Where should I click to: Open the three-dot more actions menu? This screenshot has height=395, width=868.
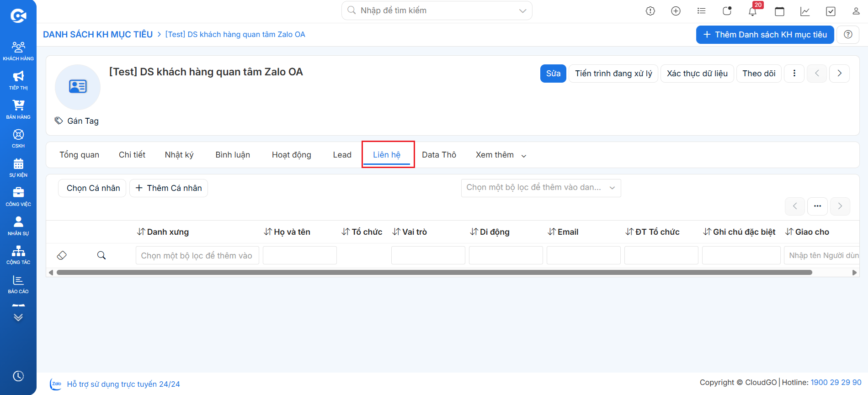(x=794, y=74)
